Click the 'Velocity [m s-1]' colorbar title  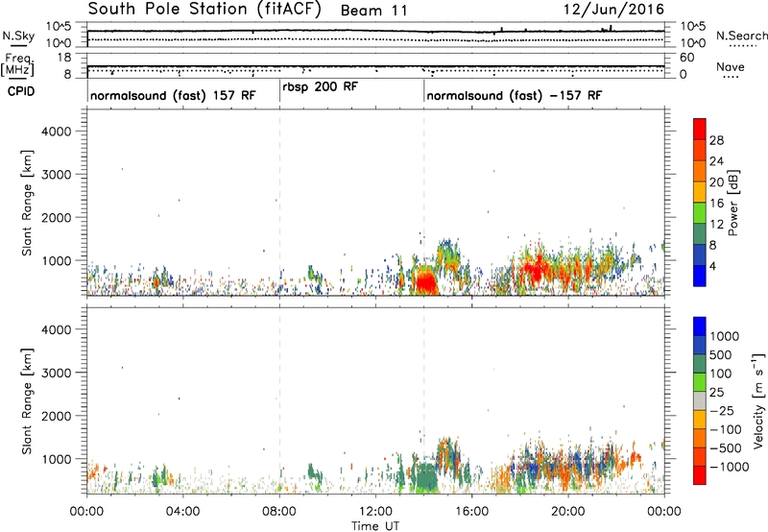click(x=758, y=400)
